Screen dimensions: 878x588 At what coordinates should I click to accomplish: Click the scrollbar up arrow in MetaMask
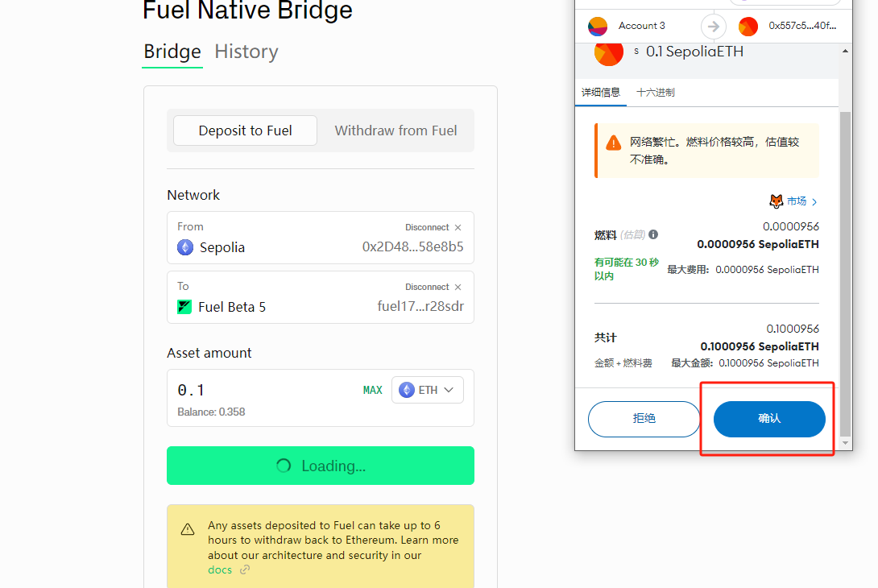point(845,51)
